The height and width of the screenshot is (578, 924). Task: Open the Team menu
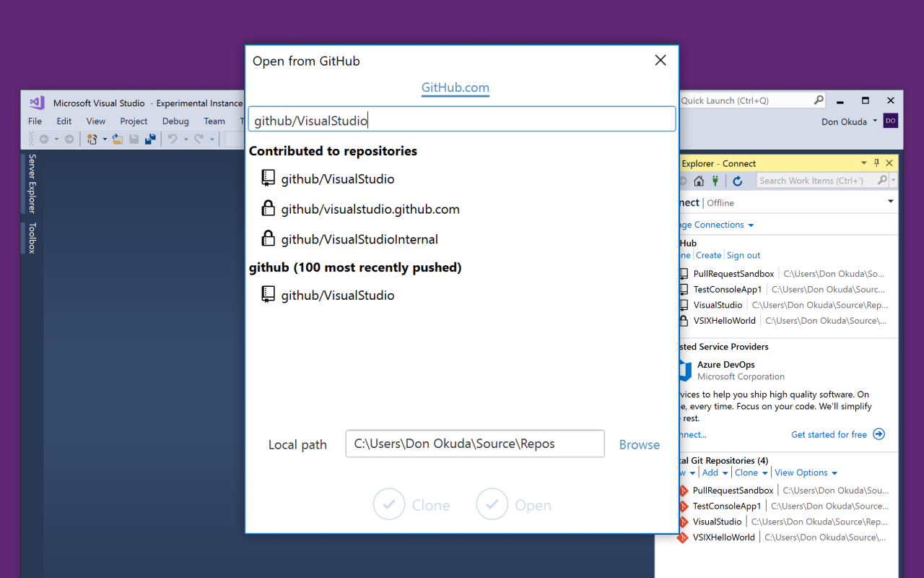214,121
